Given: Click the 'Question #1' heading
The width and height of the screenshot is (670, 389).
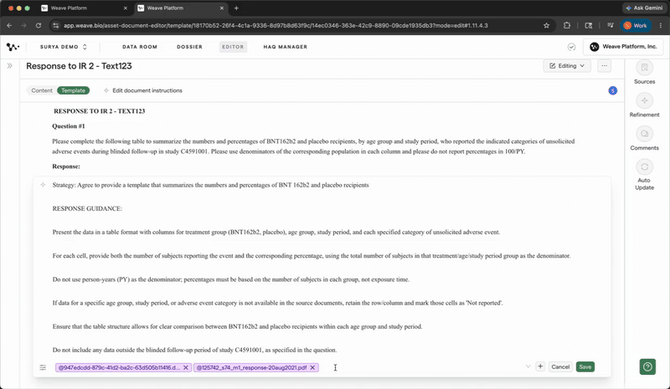Looking at the screenshot, I should pyautogui.click(x=68, y=126).
